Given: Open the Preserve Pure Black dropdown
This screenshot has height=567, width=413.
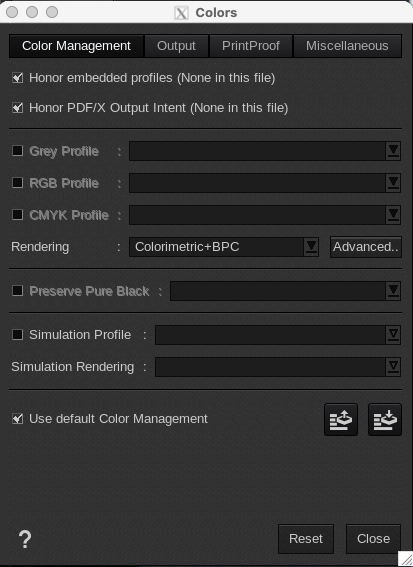Looking at the screenshot, I should [285, 291].
